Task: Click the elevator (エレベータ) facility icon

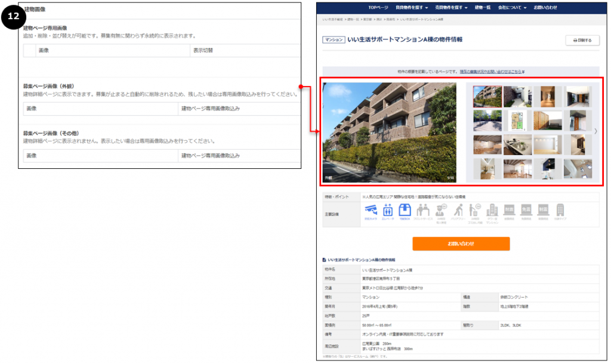Action: 387,211
